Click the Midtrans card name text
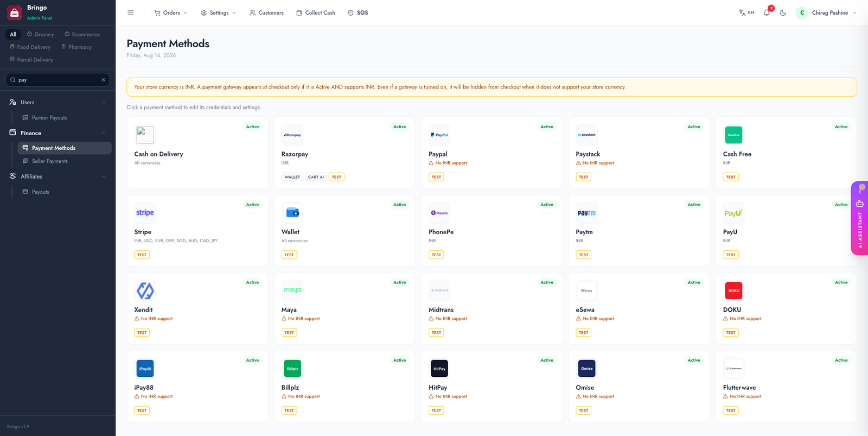The image size is (868, 436). pyautogui.click(x=441, y=310)
